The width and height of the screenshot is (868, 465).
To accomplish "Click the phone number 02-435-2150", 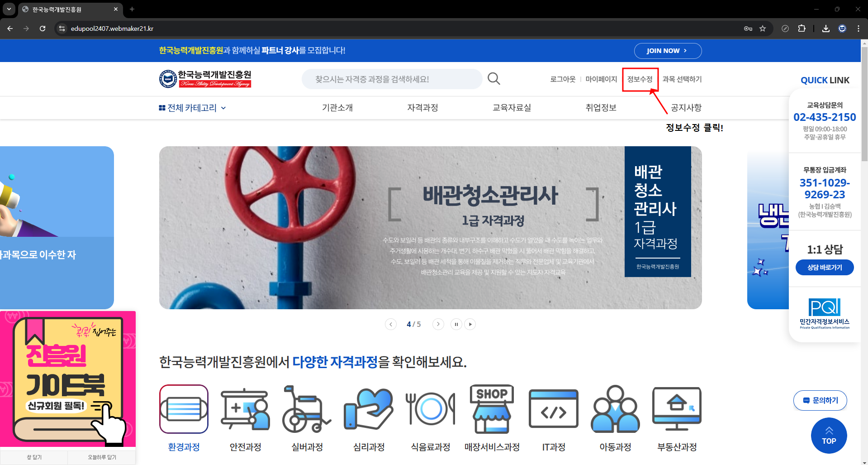I will coord(825,117).
